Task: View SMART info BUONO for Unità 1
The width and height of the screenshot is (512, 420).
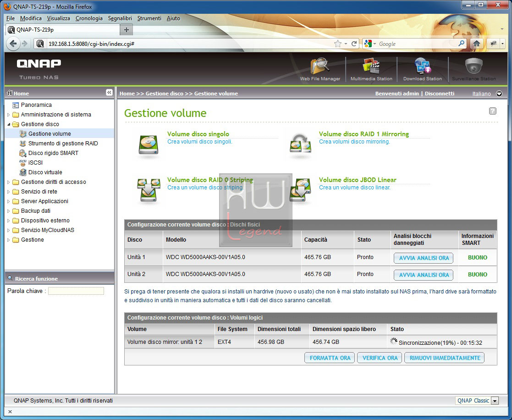Action: click(477, 257)
